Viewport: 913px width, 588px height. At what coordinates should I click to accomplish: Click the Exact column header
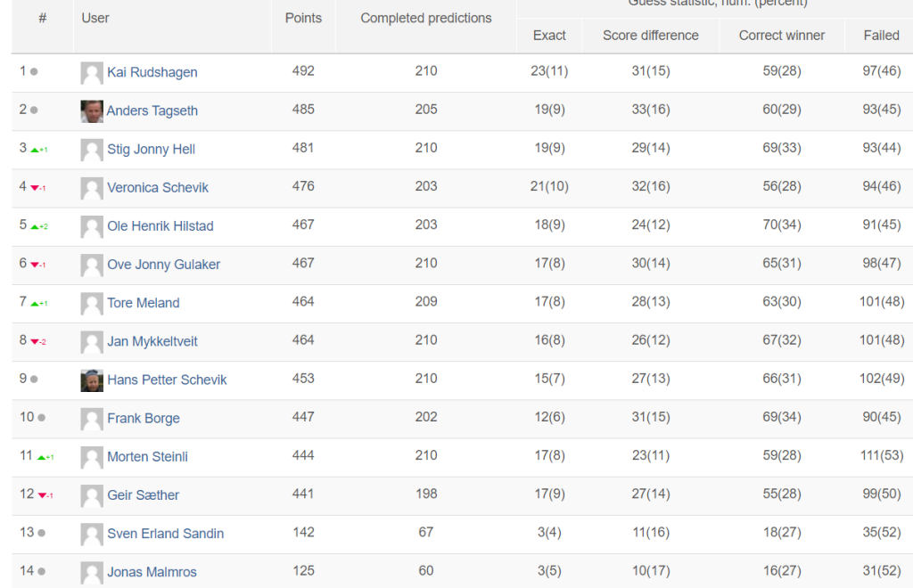pyautogui.click(x=549, y=36)
